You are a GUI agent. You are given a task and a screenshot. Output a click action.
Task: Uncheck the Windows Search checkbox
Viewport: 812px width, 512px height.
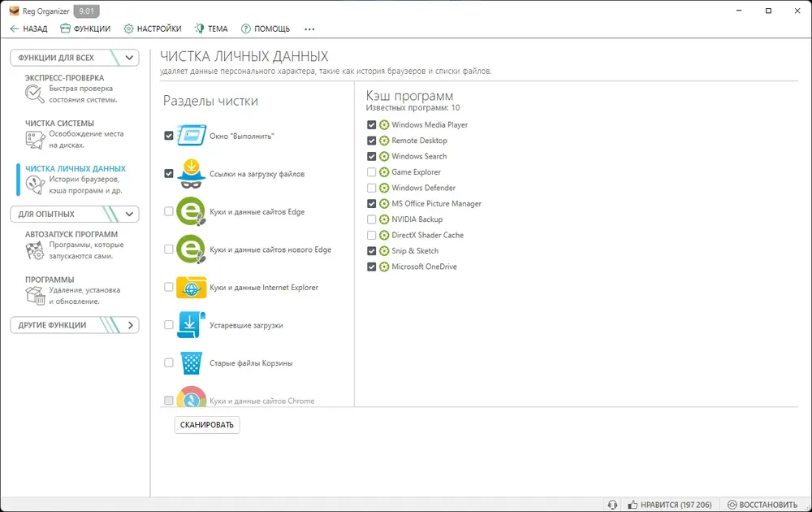(371, 157)
